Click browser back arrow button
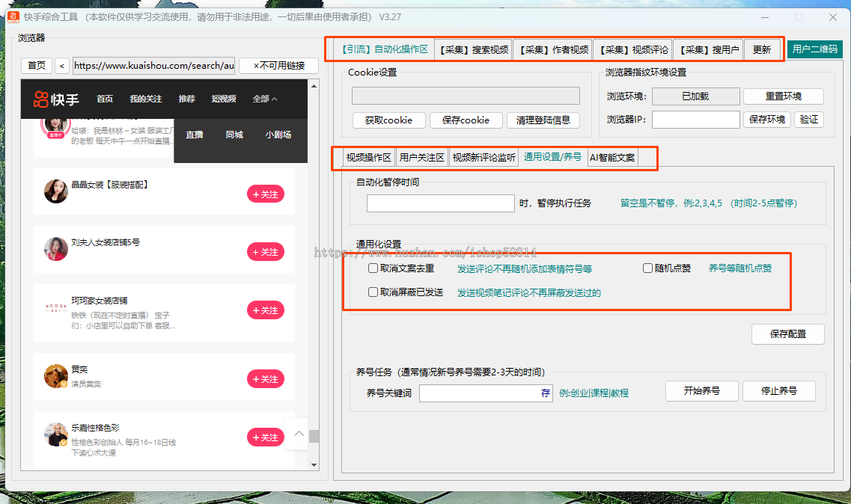 click(62, 66)
